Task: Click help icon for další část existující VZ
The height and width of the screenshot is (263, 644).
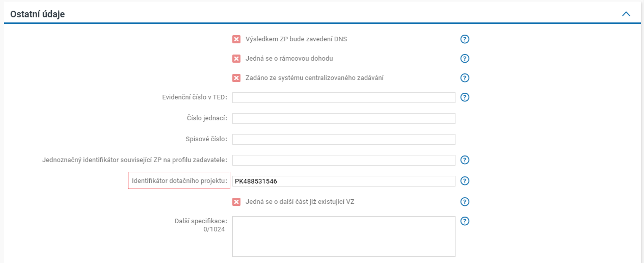Action: coord(465,201)
